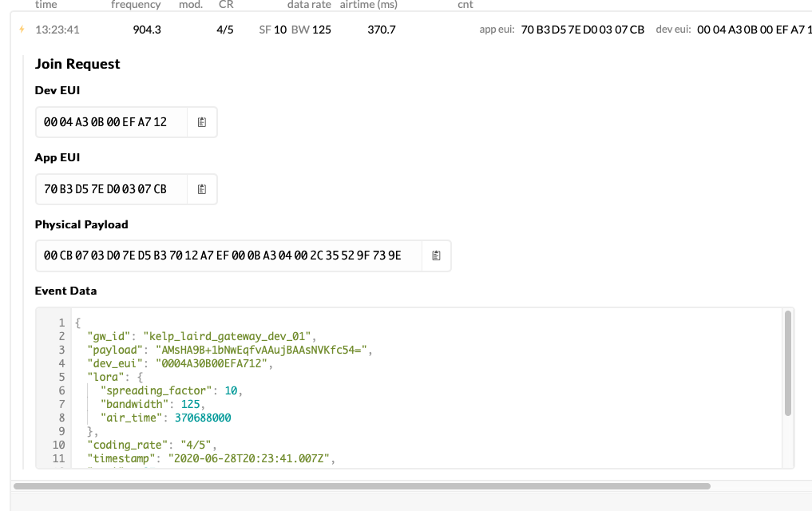The height and width of the screenshot is (511, 812).
Task: Click the dev eui value in the event row
Action: tap(755, 30)
